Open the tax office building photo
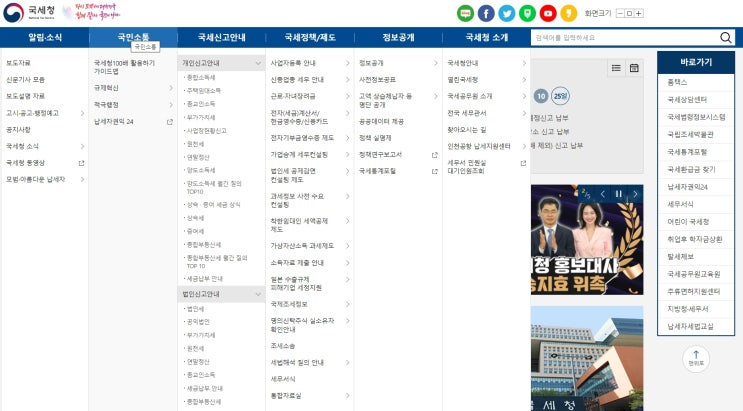Image resolution: width=743 pixels, height=411 pixels. (587, 358)
